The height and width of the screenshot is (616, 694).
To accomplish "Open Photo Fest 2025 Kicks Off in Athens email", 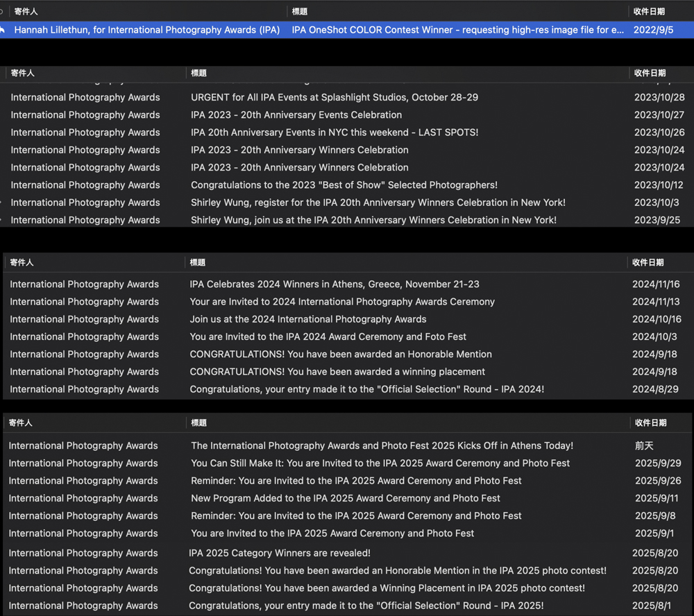I will (382, 446).
